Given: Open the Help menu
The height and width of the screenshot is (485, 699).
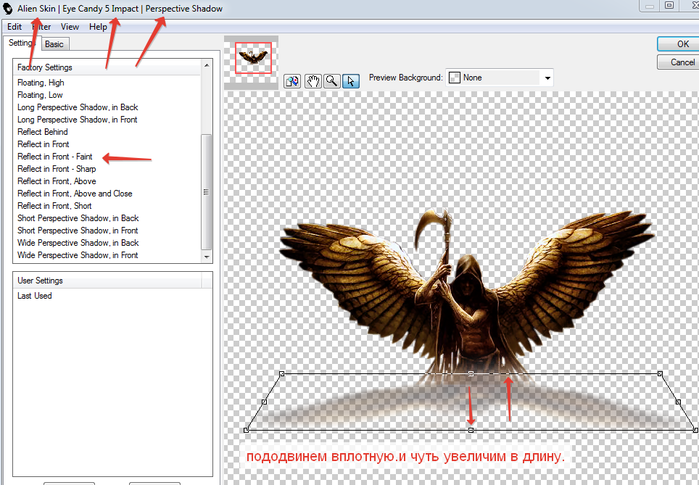Looking at the screenshot, I should click(98, 27).
